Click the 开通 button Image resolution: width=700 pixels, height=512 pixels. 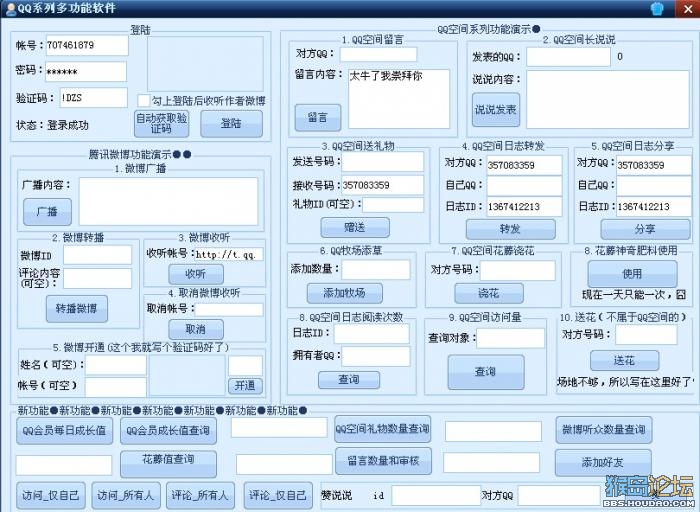245,386
